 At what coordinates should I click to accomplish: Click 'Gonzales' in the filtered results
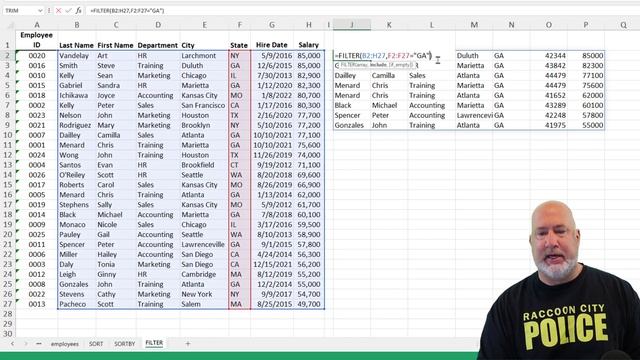pos(352,125)
